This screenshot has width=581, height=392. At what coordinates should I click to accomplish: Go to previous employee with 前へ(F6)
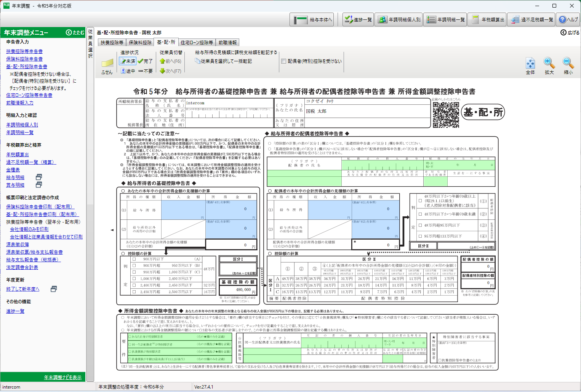pyautogui.click(x=170, y=61)
